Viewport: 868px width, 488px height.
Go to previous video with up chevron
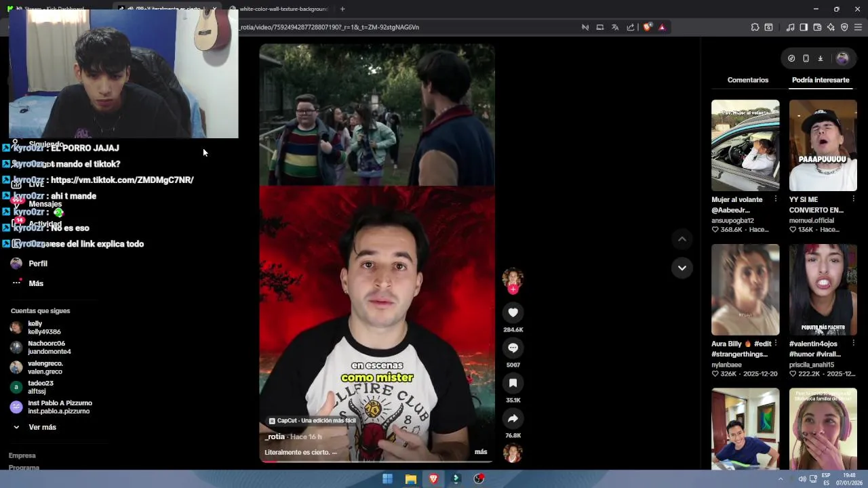click(682, 239)
